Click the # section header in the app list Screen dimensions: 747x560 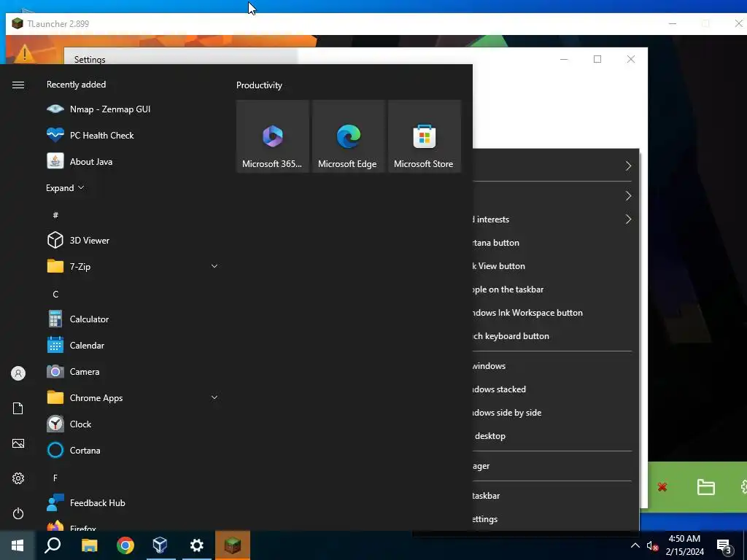(x=55, y=215)
